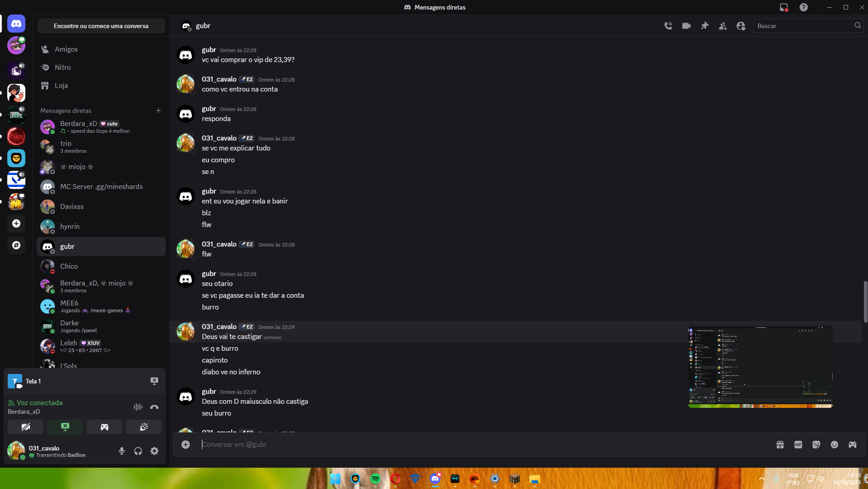The height and width of the screenshot is (489, 868).
Task: Open DM with MEE6
Action: pos(101,306)
